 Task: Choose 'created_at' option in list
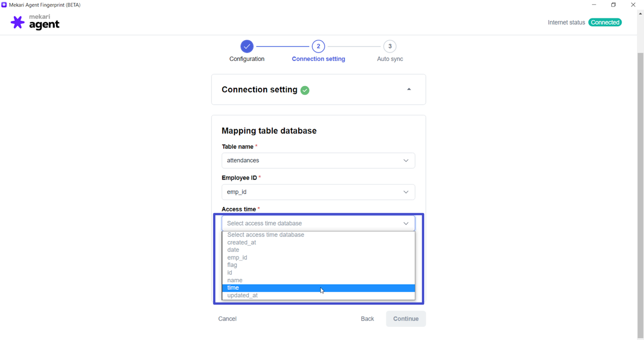point(242,242)
